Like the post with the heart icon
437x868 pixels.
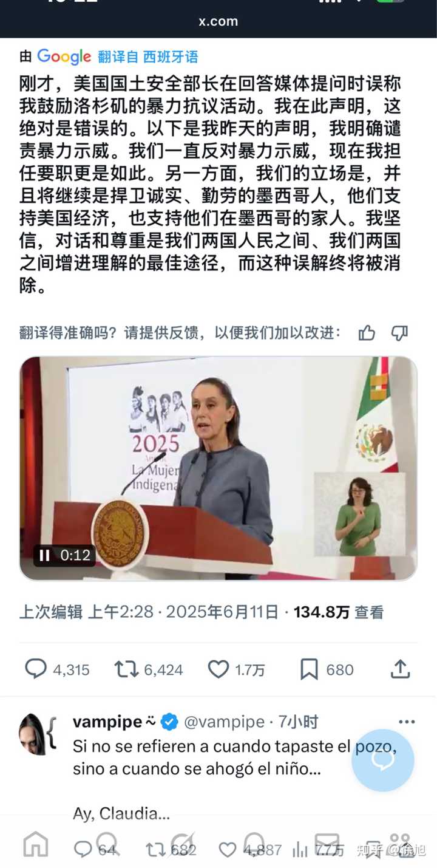(x=218, y=669)
